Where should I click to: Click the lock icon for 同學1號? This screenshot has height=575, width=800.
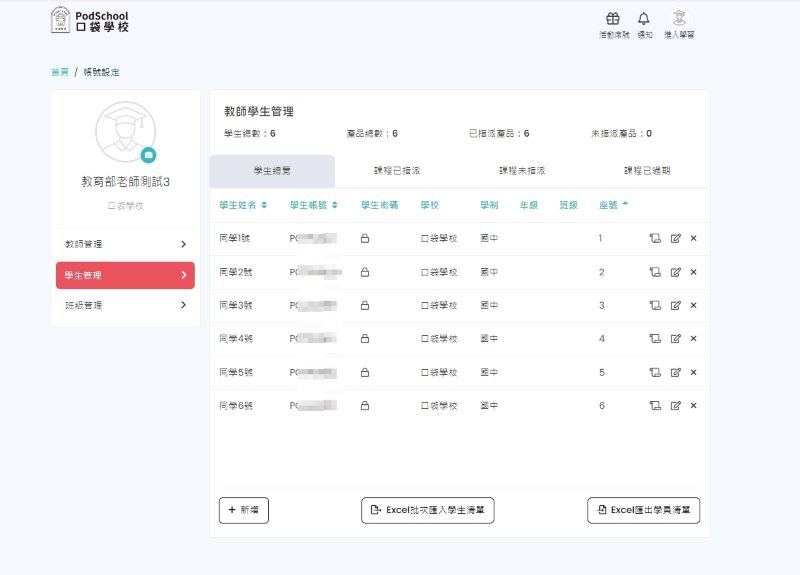point(365,239)
